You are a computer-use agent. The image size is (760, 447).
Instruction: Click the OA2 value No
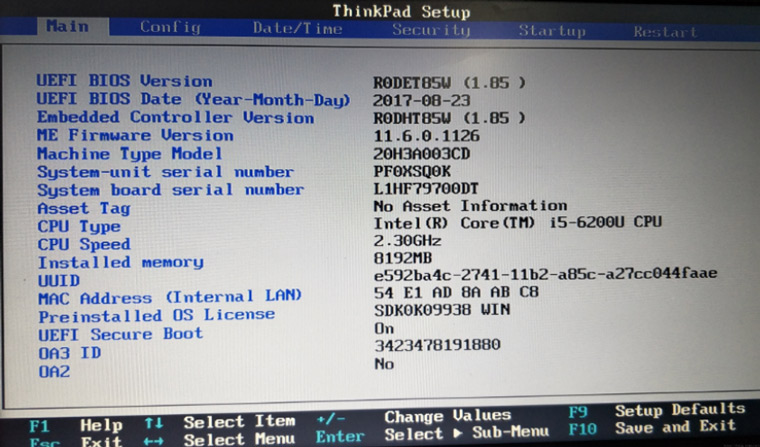click(384, 364)
